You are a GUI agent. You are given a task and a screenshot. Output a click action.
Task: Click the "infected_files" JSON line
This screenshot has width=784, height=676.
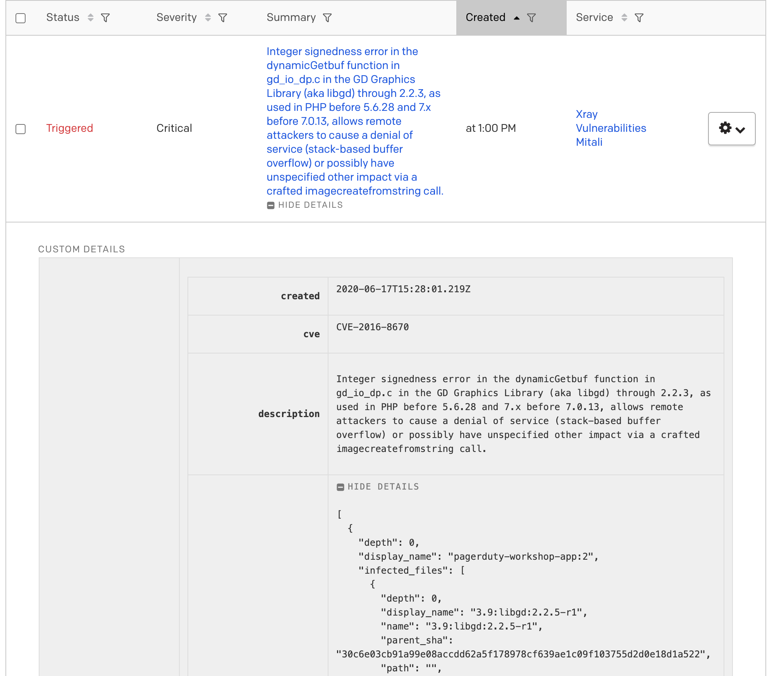click(412, 571)
